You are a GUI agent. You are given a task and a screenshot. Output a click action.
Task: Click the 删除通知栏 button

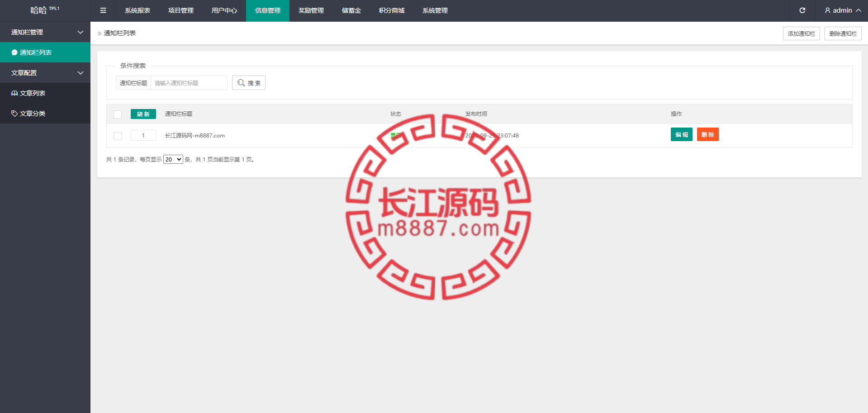843,33
